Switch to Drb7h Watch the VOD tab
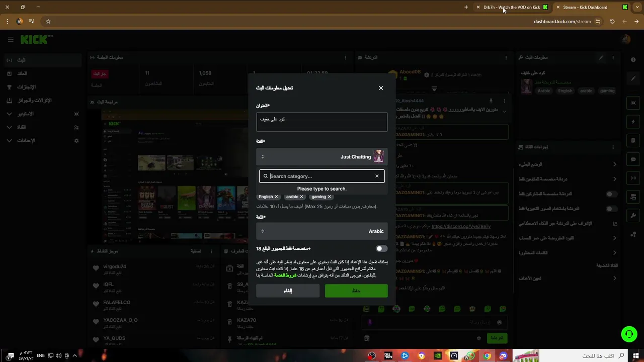Screen dimensions: 644x362 coord(512,7)
